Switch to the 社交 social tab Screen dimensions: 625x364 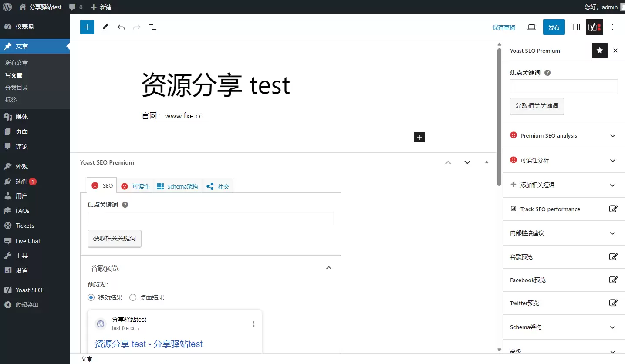pos(218,186)
